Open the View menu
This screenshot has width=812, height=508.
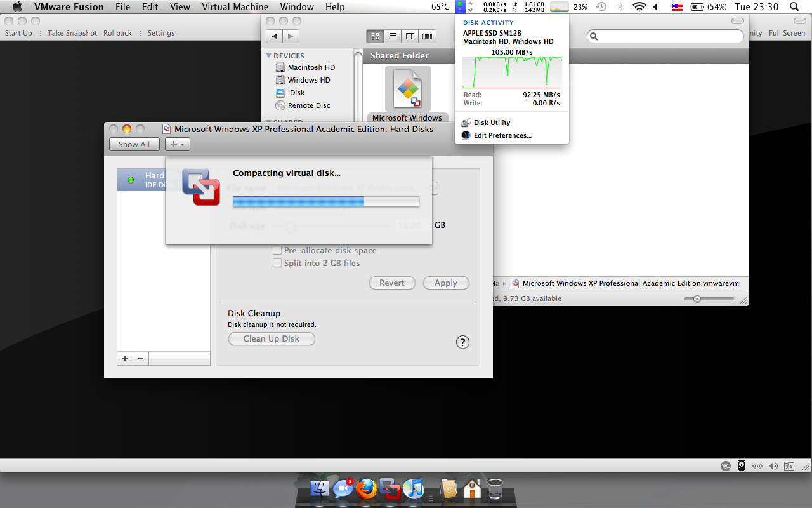[180, 7]
